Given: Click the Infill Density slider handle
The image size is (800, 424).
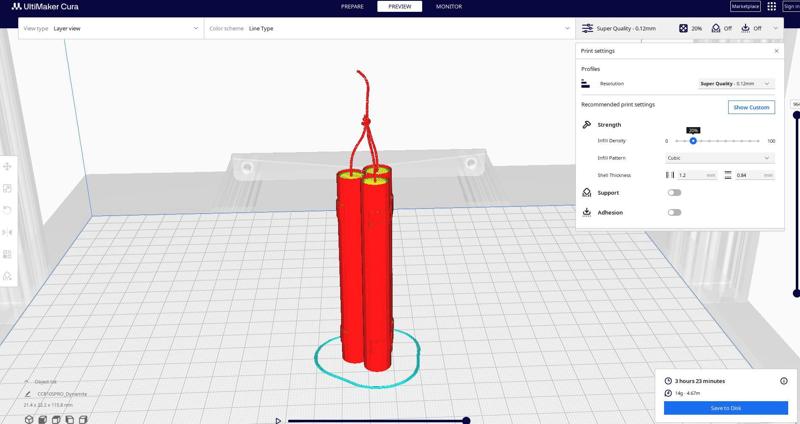Looking at the screenshot, I should (x=693, y=141).
